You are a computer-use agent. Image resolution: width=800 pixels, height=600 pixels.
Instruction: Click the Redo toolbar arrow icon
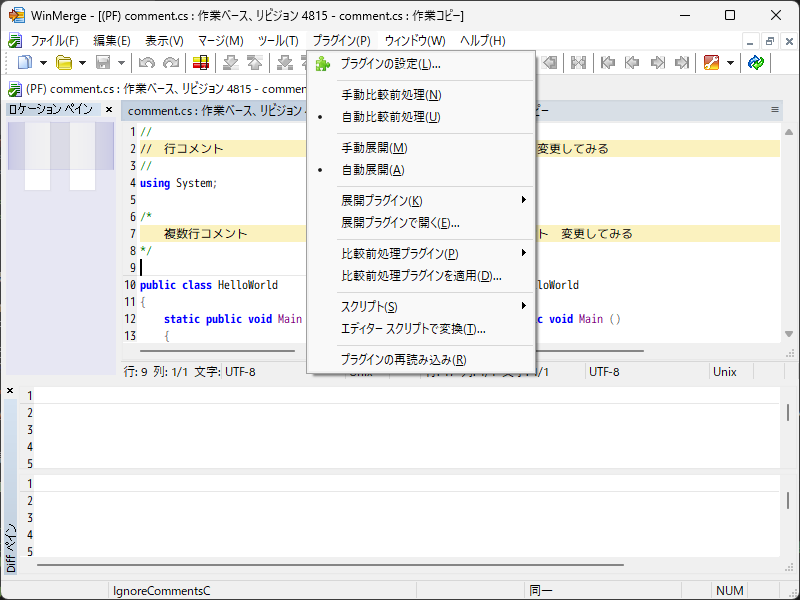[171, 63]
